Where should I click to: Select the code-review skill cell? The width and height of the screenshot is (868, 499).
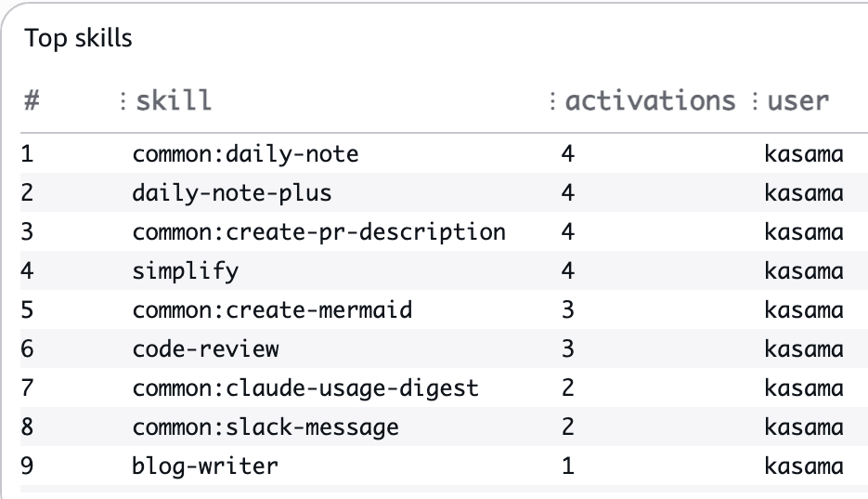[x=205, y=348]
